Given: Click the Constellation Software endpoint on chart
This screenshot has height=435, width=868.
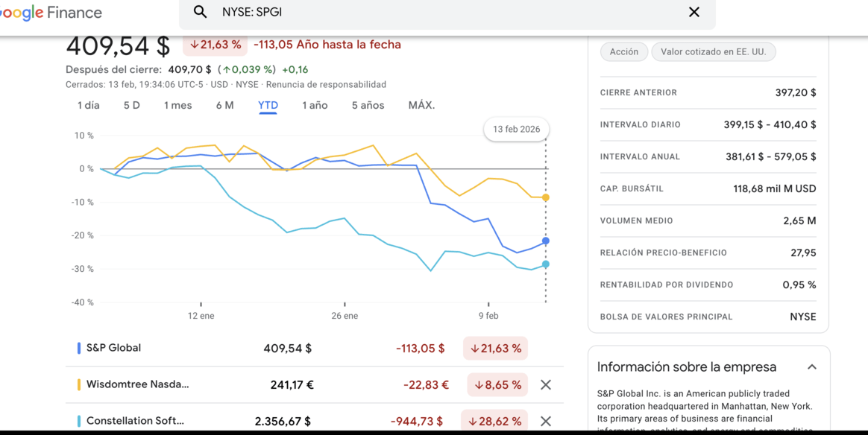Looking at the screenshot, I should [x=546, y=264].
